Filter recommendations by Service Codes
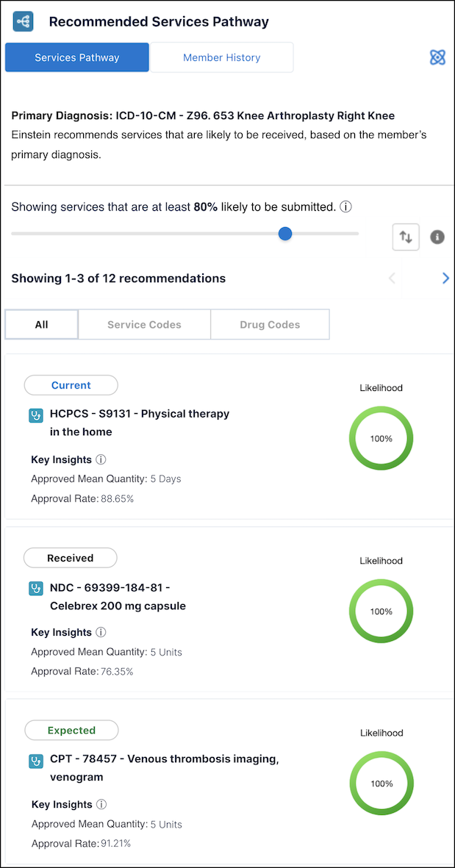The height and width of the screenshot is (868, 455). tap(144, 324)
